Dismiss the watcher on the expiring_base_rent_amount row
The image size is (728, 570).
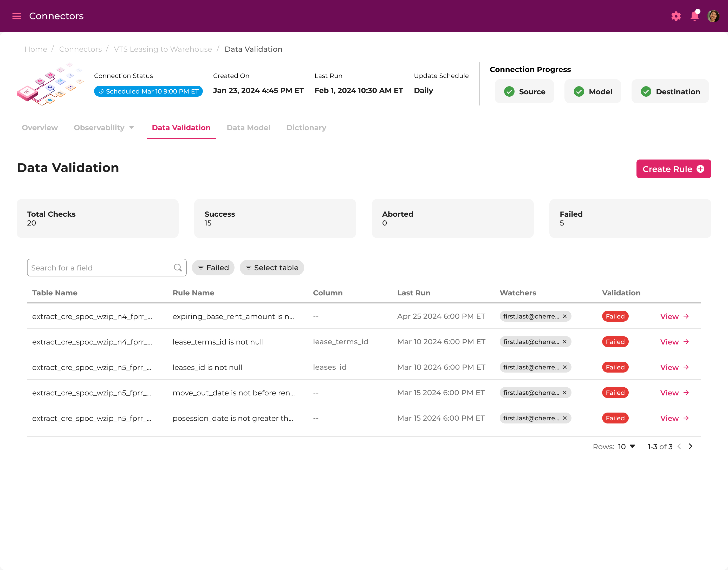tap(564, 316)
